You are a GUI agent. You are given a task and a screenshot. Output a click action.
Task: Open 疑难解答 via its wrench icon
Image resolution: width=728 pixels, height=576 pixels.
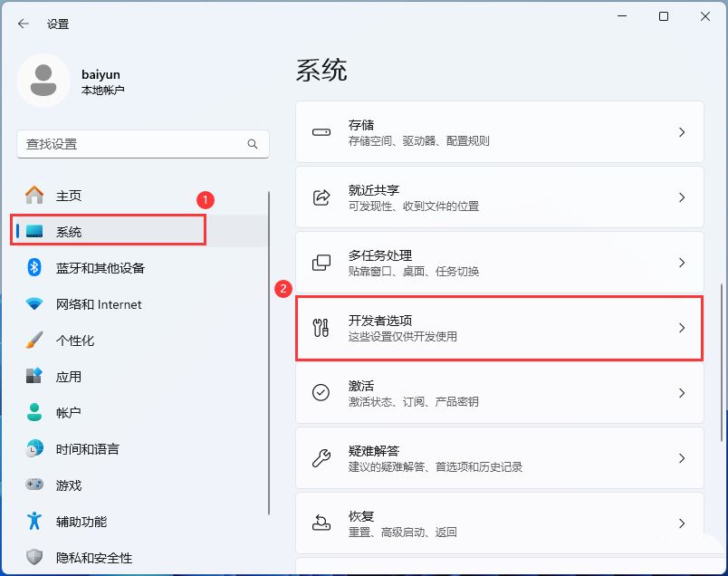[x=321, y=457]
